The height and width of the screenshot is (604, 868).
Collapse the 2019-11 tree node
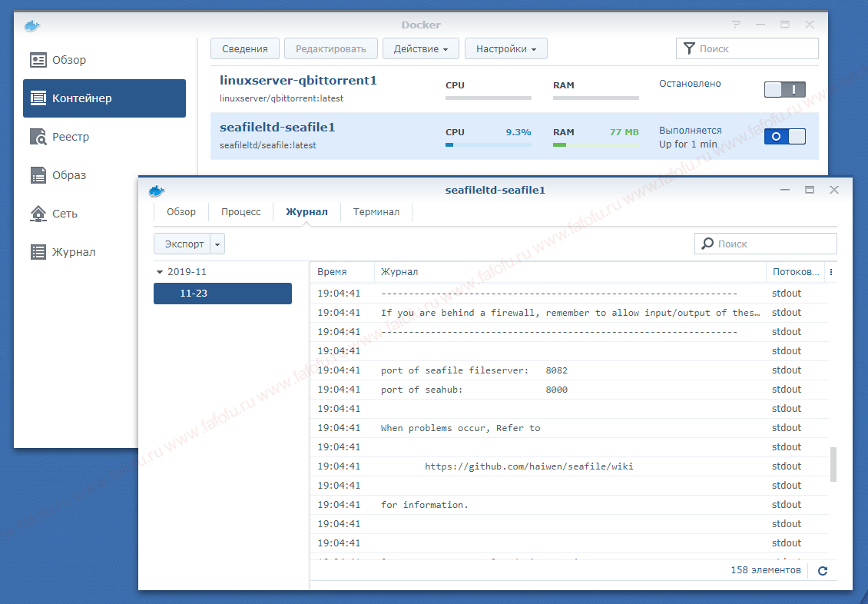pyautogui.click(x=160, y=272)
